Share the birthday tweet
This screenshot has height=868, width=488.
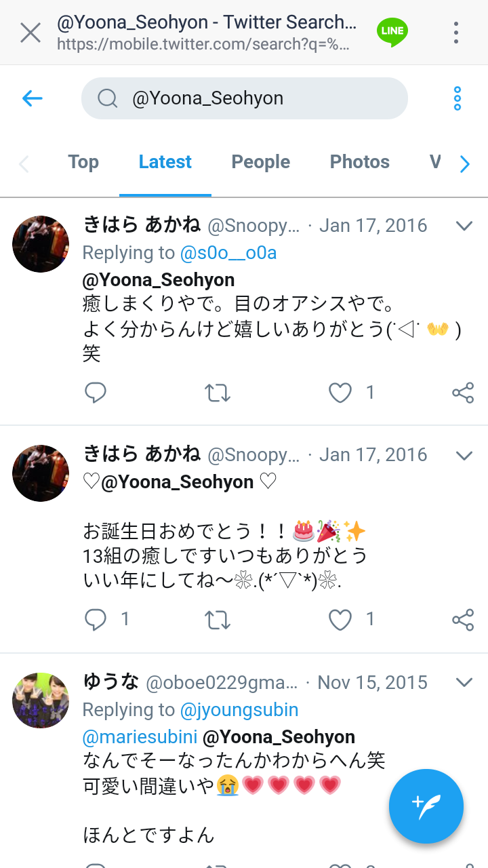463,619
